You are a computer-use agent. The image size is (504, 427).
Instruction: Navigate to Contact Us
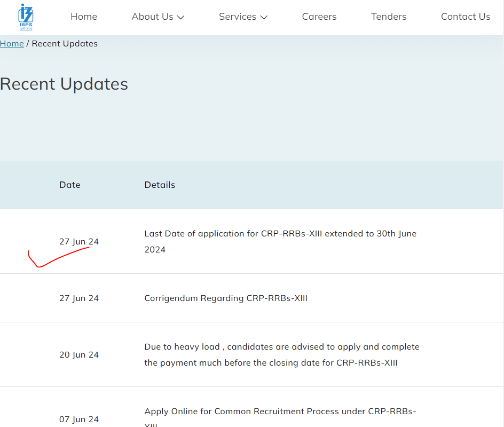click(465, 17)
